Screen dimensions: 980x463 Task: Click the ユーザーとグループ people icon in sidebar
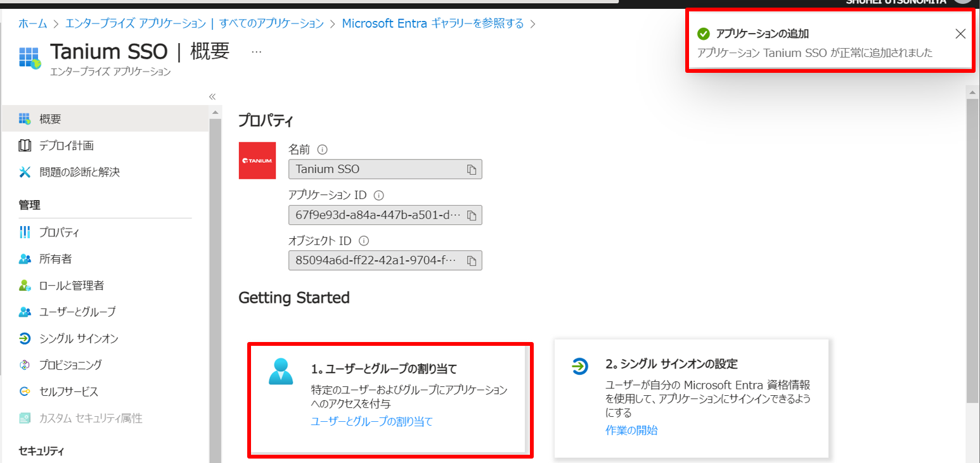(x=25, y=312)
